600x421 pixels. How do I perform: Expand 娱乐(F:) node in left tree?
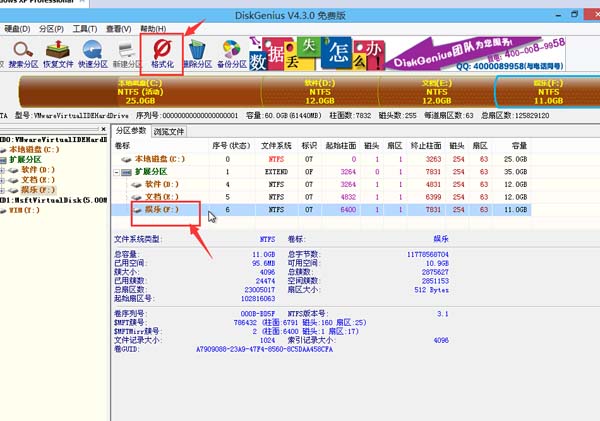pos(3,190)
